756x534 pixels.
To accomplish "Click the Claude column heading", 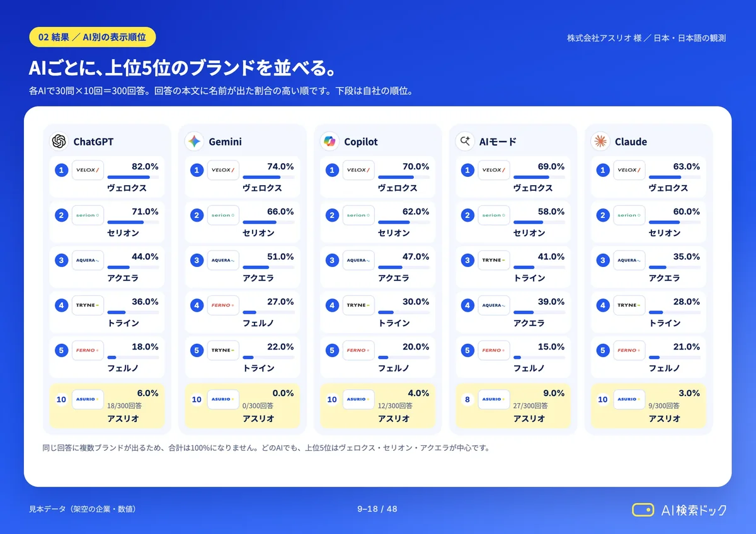I will (x=631, y=142).
